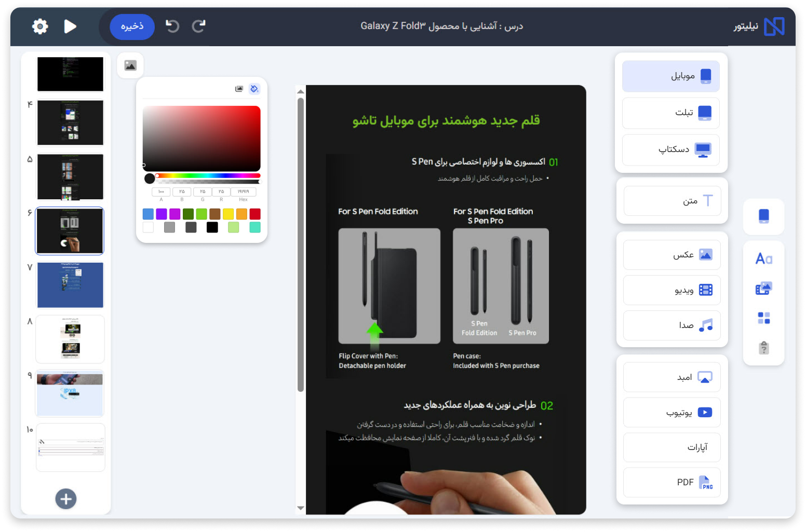Screen dimensions: 806x532
Task: Select slide thumbnail number ۵
Action: [x=70, y=177]
